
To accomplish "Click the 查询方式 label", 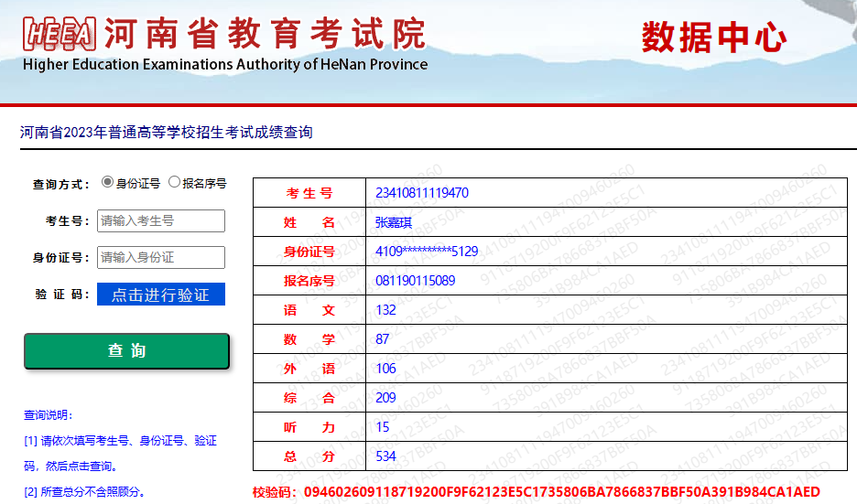I will click(60, 185).
